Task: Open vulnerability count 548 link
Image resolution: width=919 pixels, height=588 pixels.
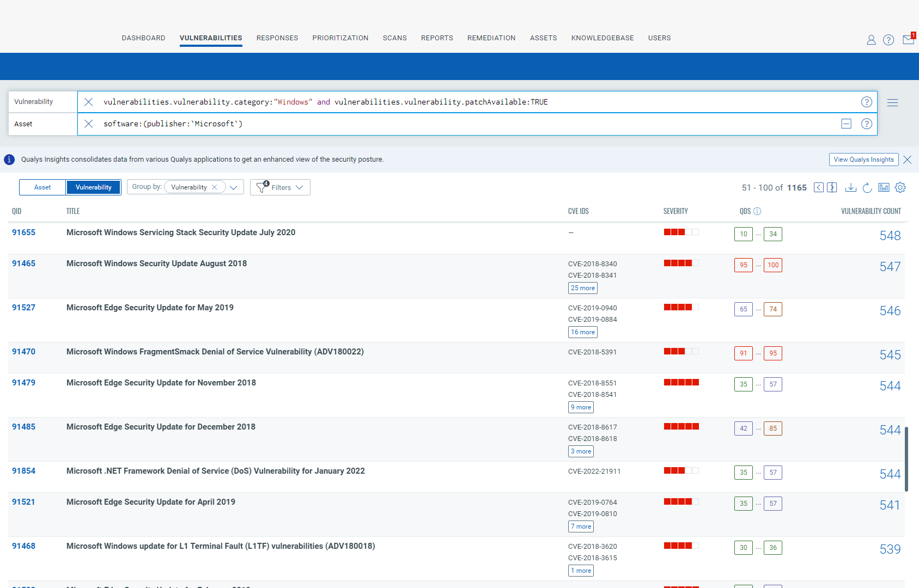Action: 890,236
